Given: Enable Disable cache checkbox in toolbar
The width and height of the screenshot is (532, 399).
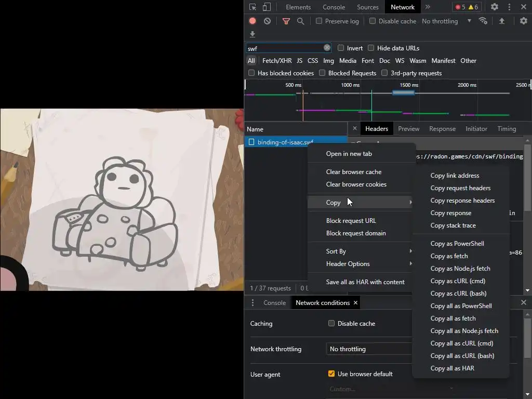Looking at the screenshot, I should click(x=373, y=21).
